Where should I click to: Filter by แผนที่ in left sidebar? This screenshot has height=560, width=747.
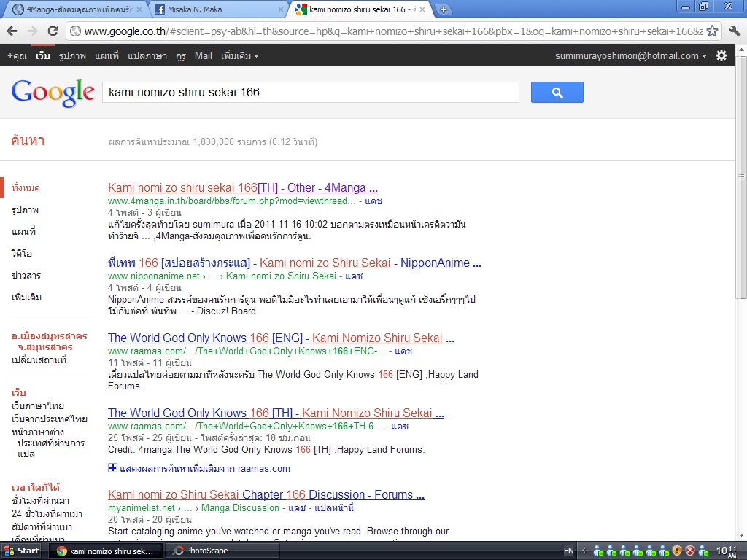coord(23,231)
